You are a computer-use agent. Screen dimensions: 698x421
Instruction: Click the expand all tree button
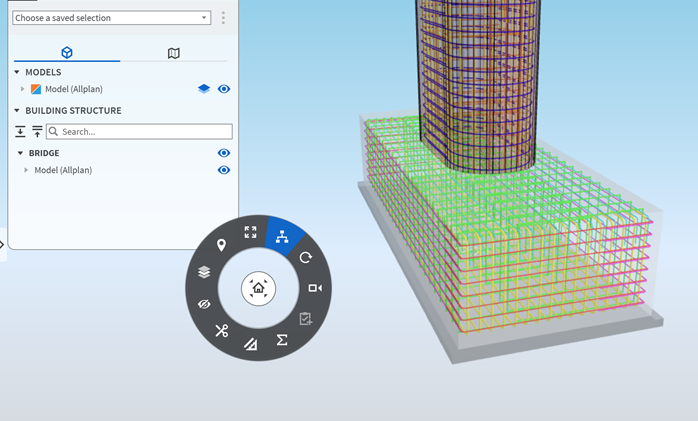(x=20, y=131)
